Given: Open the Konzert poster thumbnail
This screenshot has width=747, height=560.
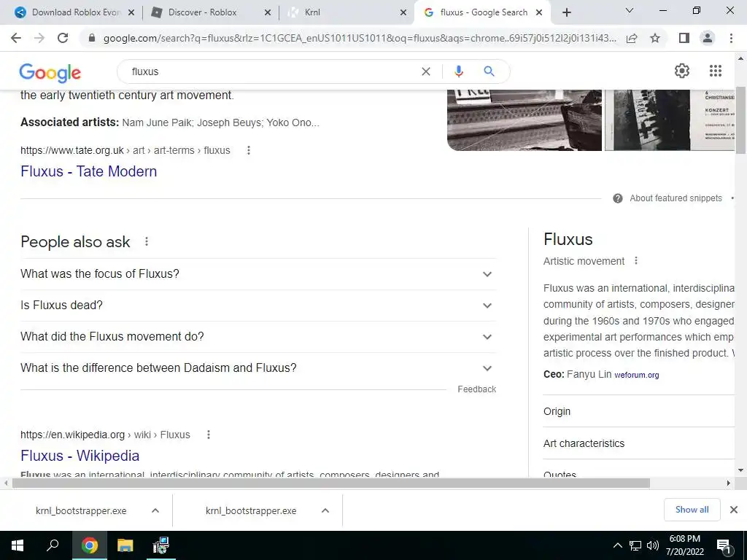Looking at the screenshot, I should pyautogui.click(x=670, y=120).
